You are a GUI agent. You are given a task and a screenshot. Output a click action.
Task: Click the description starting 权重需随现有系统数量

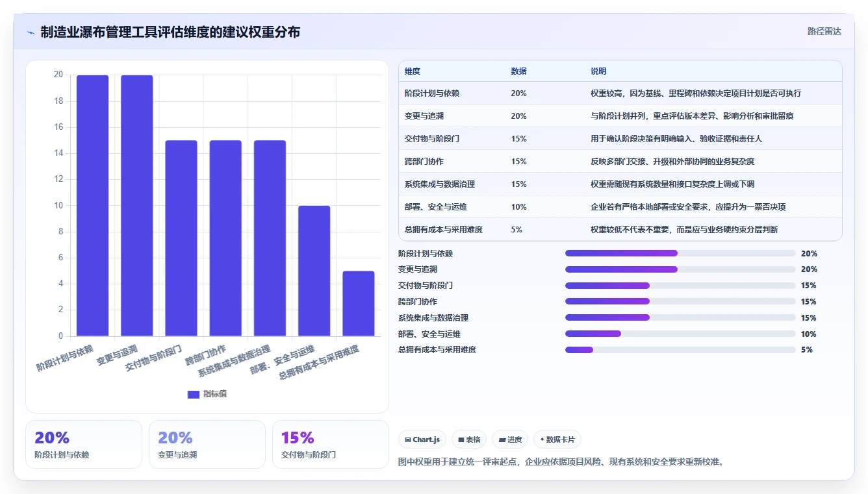[672, 184]
